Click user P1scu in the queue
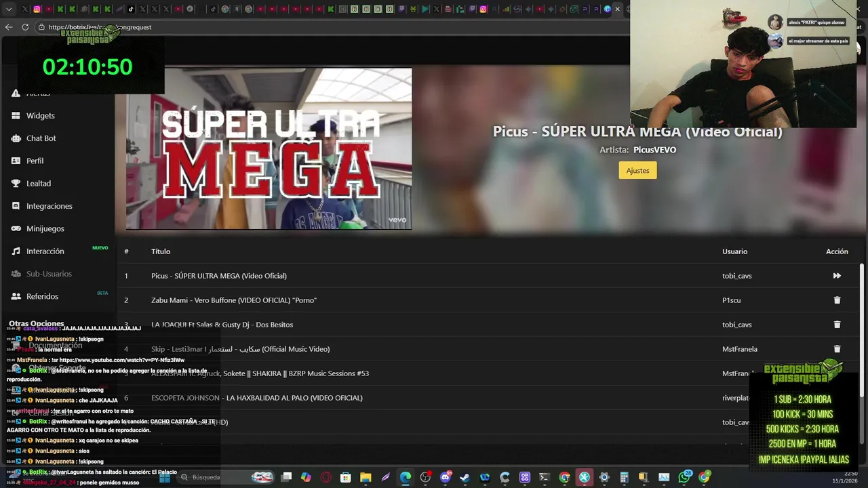Image resolution: width=868 pixels, height=488 pixels. pyautogui.click(x=732, y=300)
